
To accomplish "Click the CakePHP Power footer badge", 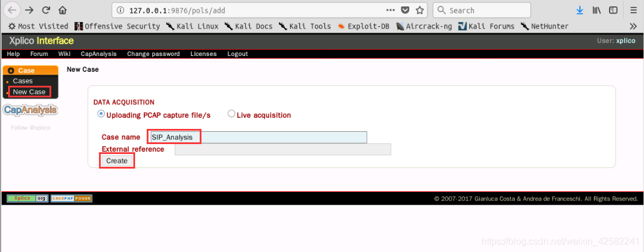I will pyautogui.click(x=72, y=198).
